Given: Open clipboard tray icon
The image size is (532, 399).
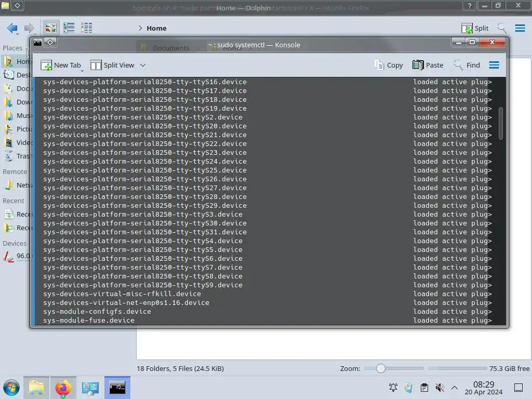Looking at the screenshot, I should point(424,388).
